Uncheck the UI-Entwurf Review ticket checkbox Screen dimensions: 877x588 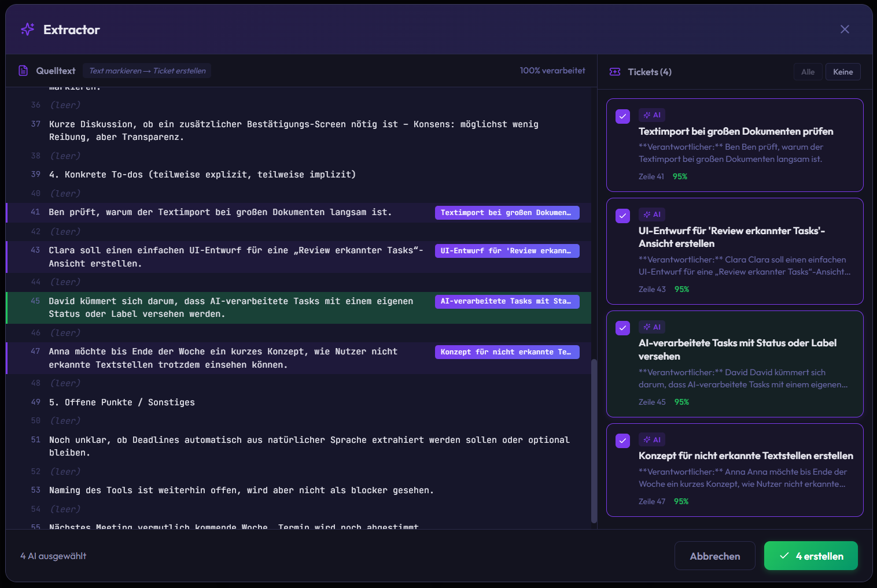(x=622, y=216)
